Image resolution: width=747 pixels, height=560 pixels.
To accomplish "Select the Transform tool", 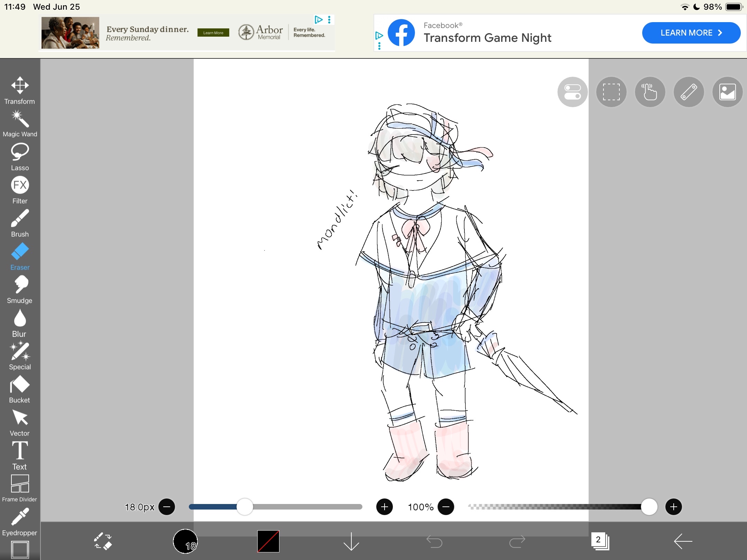I will tap(20, 91).
